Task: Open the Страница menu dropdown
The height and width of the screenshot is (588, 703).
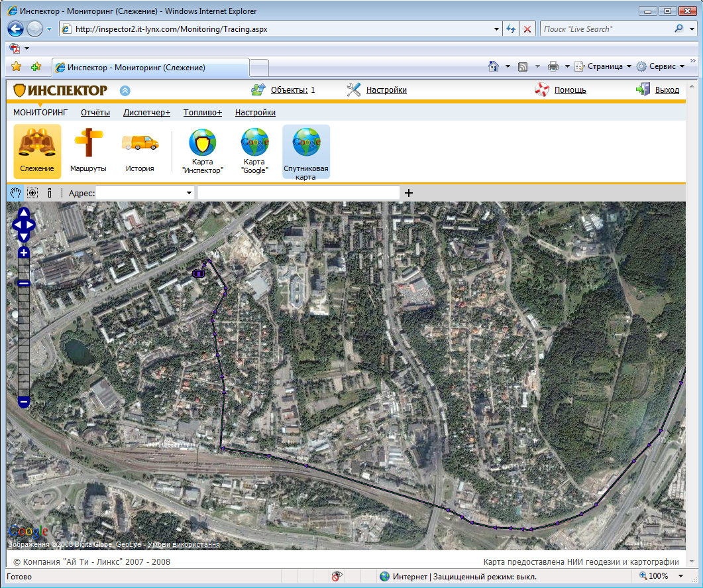Action: click(x=629, y=66)
